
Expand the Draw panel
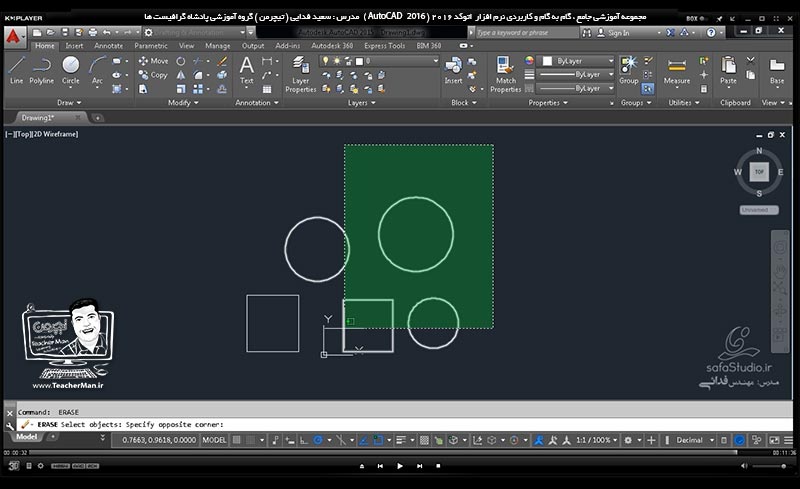[x=69, y=103]
